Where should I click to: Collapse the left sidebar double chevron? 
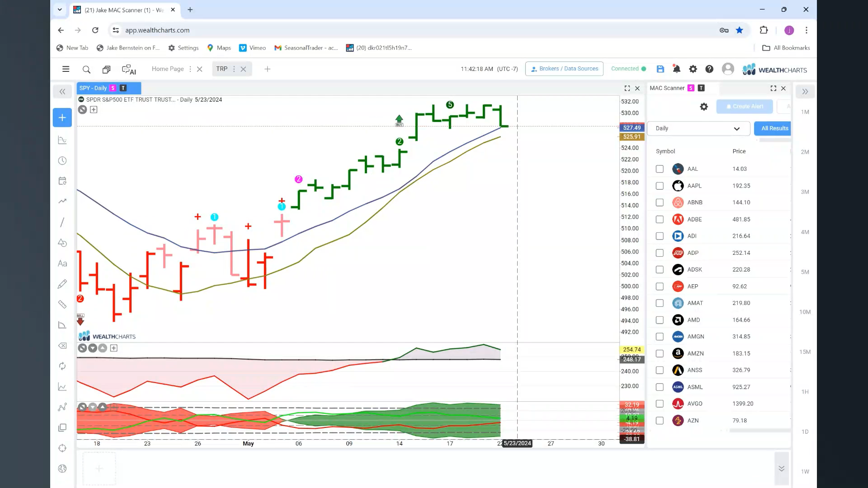pyautogui.click(x=62, y=92)
